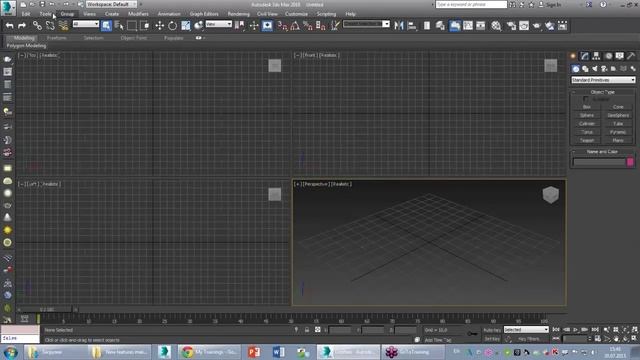Open the Material Editor icon
The height and width of the screenshot is (360, 640).
click(496, 26)
